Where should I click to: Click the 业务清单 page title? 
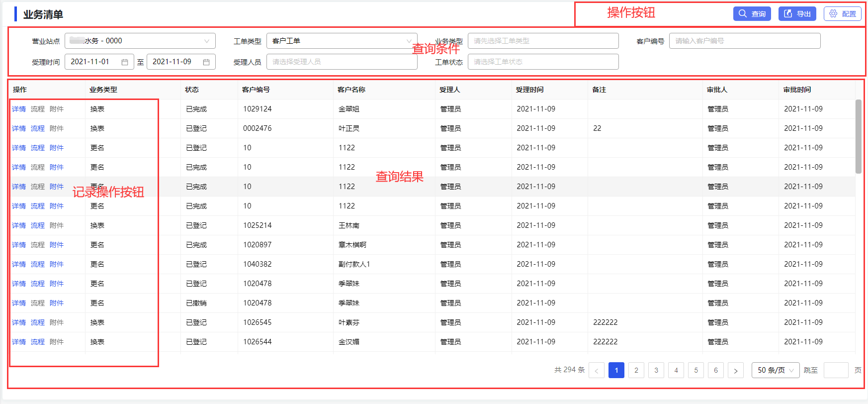point(43,14)
